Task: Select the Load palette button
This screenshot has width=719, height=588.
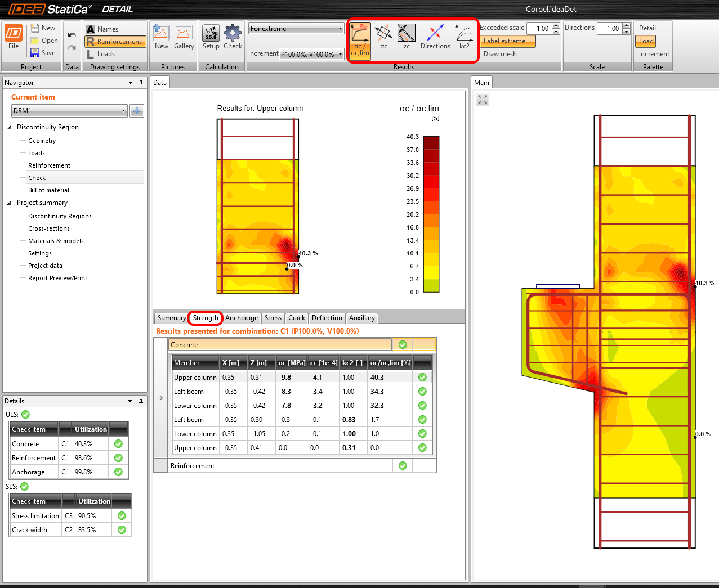Action: 646,41
